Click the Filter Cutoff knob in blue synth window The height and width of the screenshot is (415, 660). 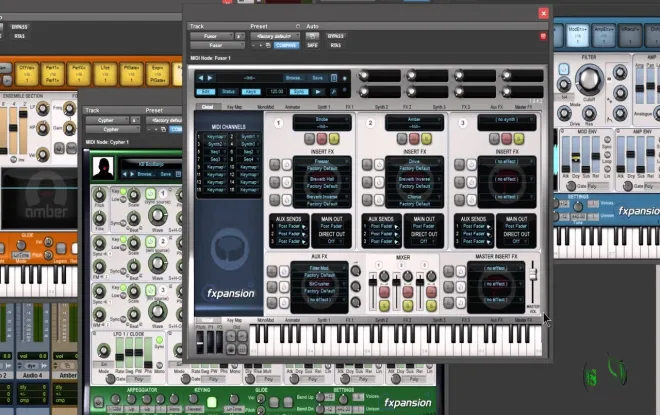click(589, 80)
